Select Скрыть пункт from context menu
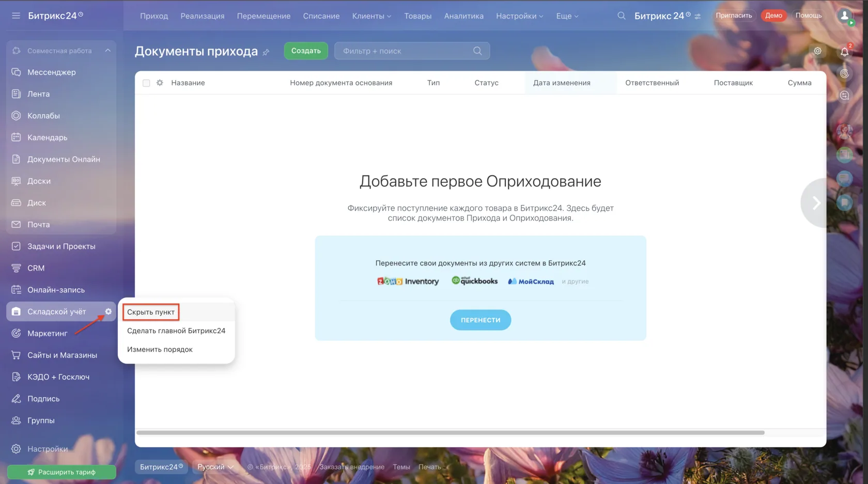The height and width of the screenshot is (484, 868). [151, 312]
